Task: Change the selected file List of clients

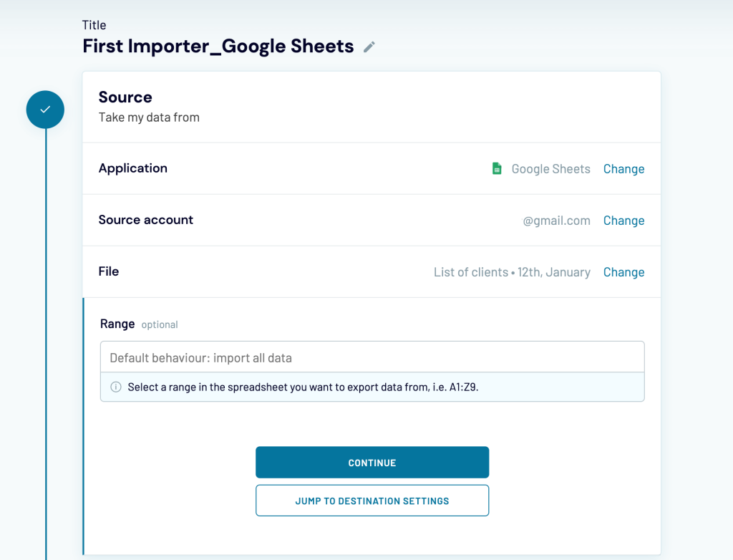Action: [623, 271]
